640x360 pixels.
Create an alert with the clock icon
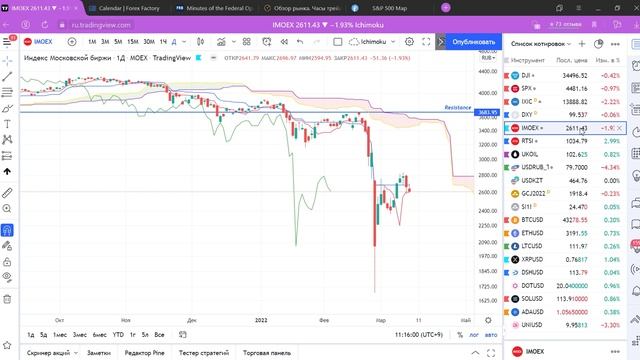pos(267,42)
